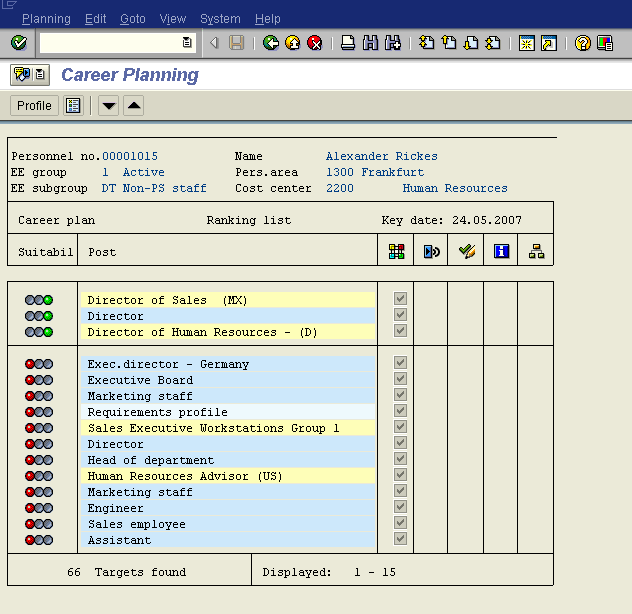Collapse the command field arrow

(214, 42)
